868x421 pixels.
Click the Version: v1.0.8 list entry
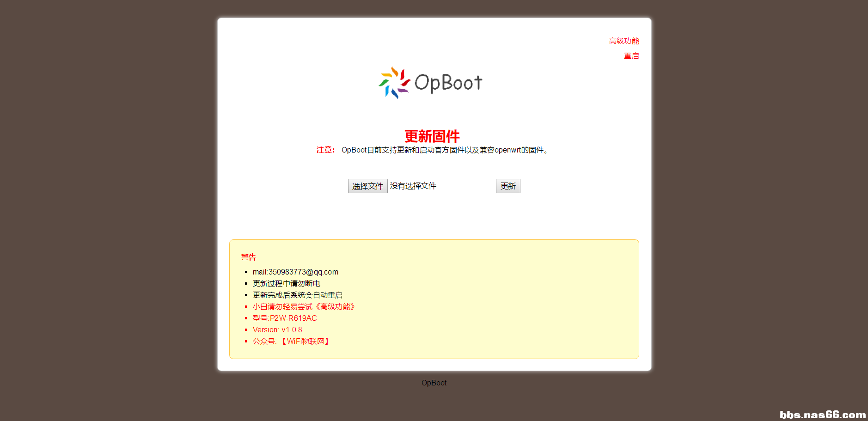[277, 329]
